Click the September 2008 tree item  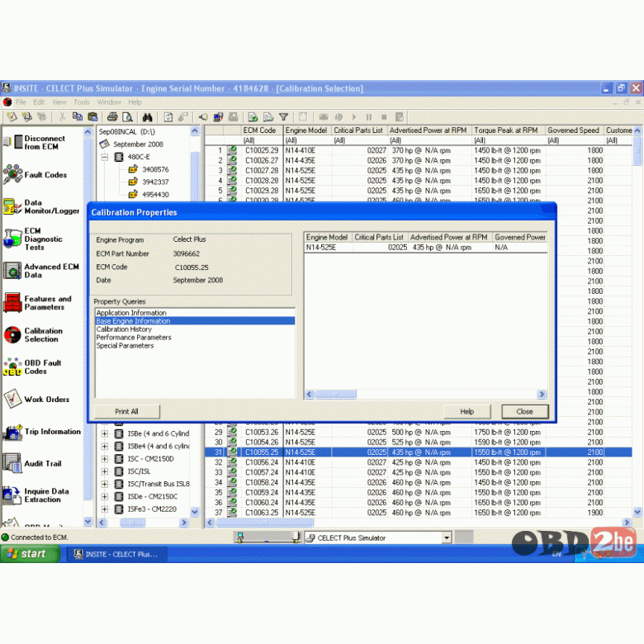[138, 144]
